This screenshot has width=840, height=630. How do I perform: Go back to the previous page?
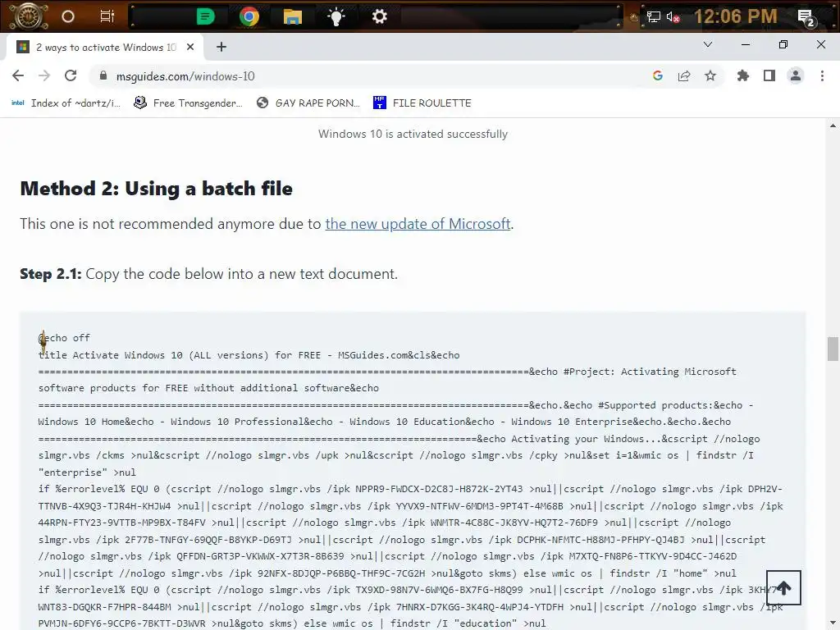[18, 75]
